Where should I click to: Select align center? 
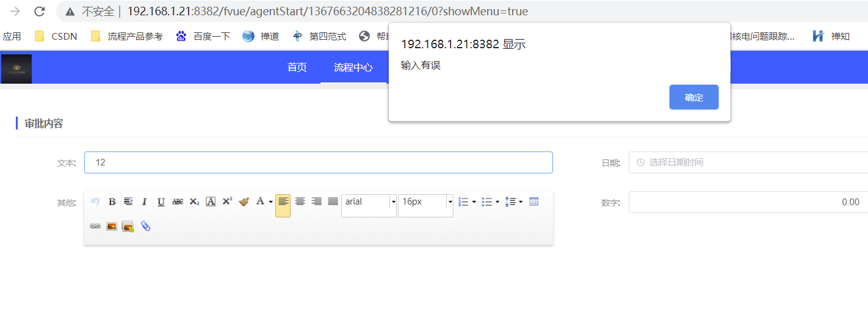(300, 202)
